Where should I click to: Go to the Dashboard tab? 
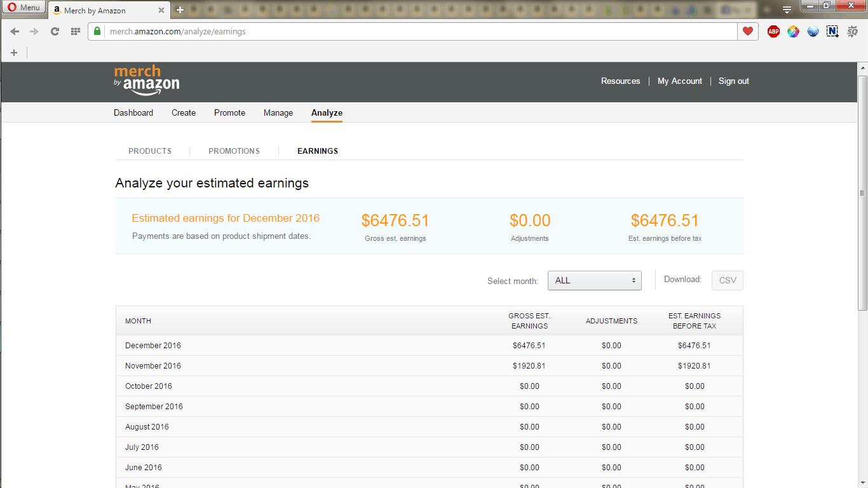point(133,112)
